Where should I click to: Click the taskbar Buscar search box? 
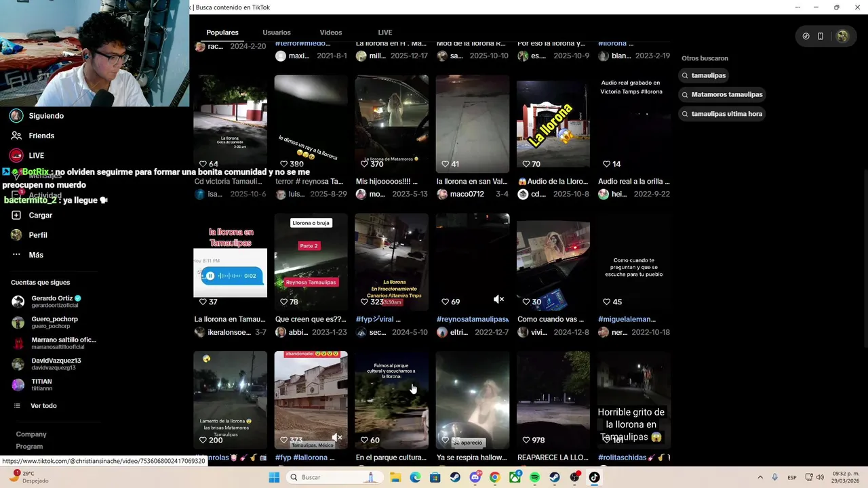334,477
